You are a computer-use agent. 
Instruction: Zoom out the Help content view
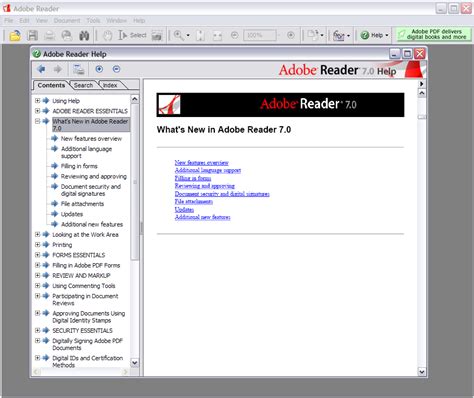116,69
